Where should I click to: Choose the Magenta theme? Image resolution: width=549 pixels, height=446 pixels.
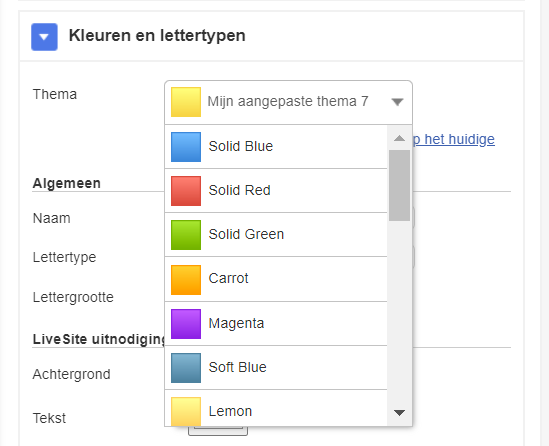276,323
